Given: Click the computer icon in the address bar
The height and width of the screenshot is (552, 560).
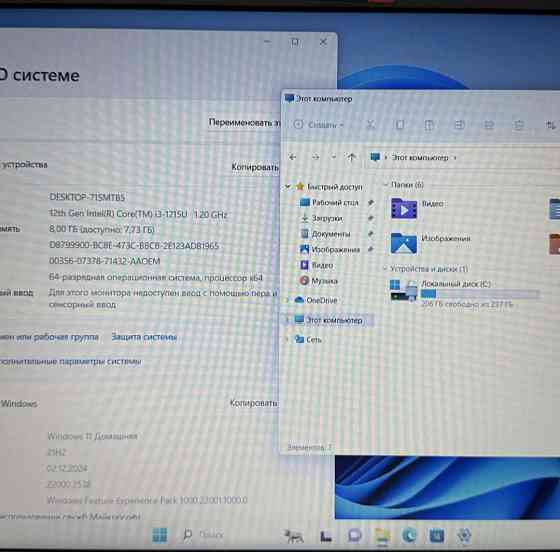Looking at the screenshot, I should pos(375,157).
